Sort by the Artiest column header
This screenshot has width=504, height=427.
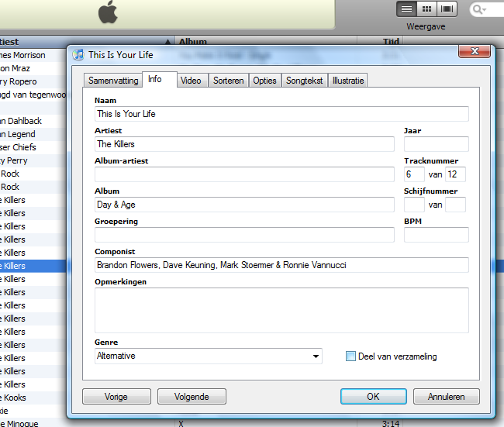pos(87,42)
